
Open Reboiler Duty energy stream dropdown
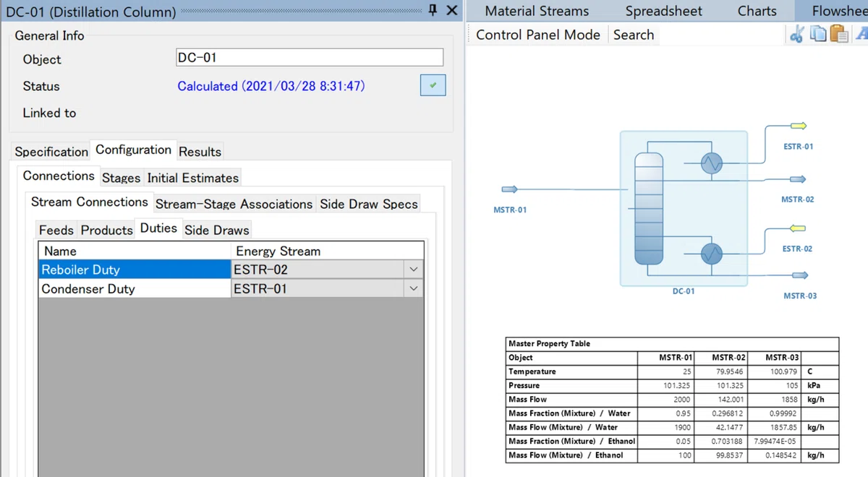(x=414, y=270)
